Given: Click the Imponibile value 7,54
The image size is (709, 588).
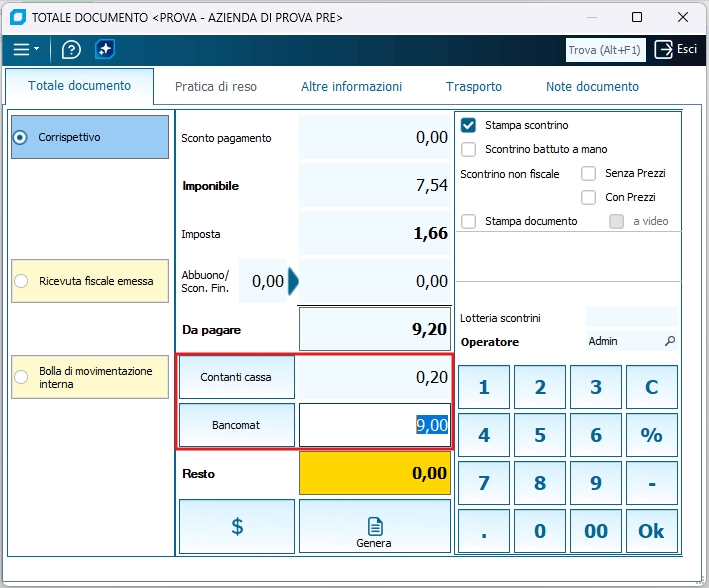Looking at the screenshot, I should [x=375, y=185].
